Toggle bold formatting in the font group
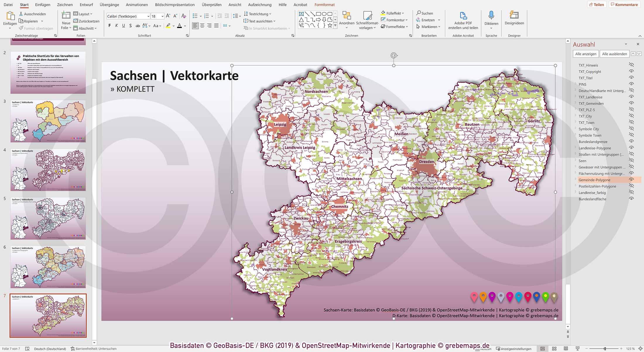The height and width of the screenshot is (352, 644). click(109, 25)
